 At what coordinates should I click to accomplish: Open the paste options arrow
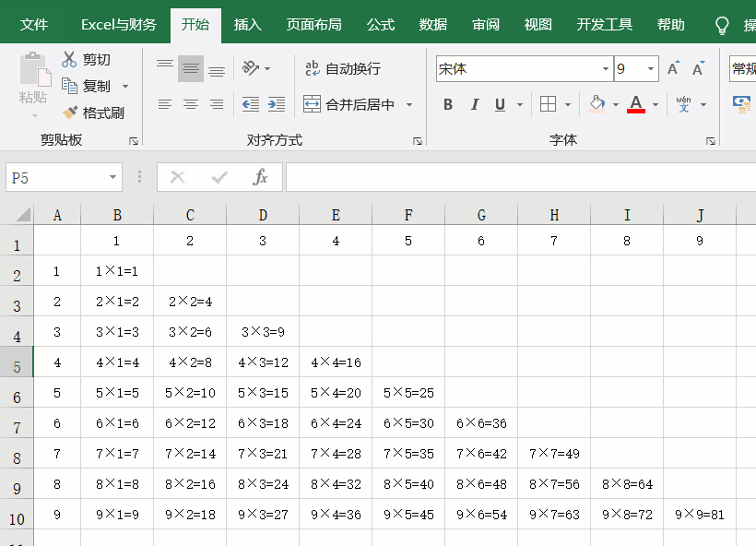click(35, 116)
